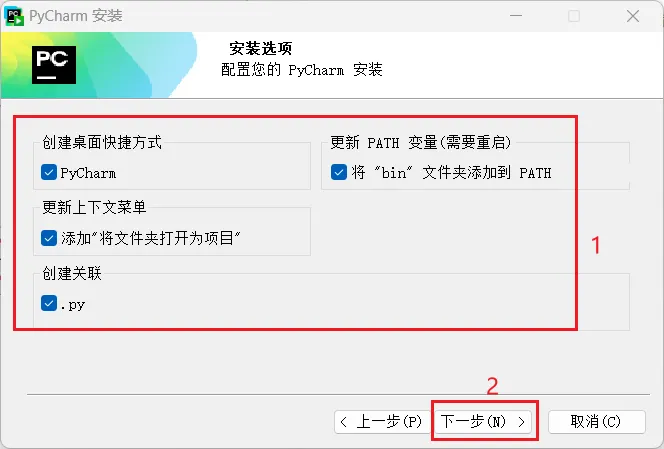Click the "PyCharm 安装" window title text
This screenshot has width=664, height=449.
click(x=76, y=16)
